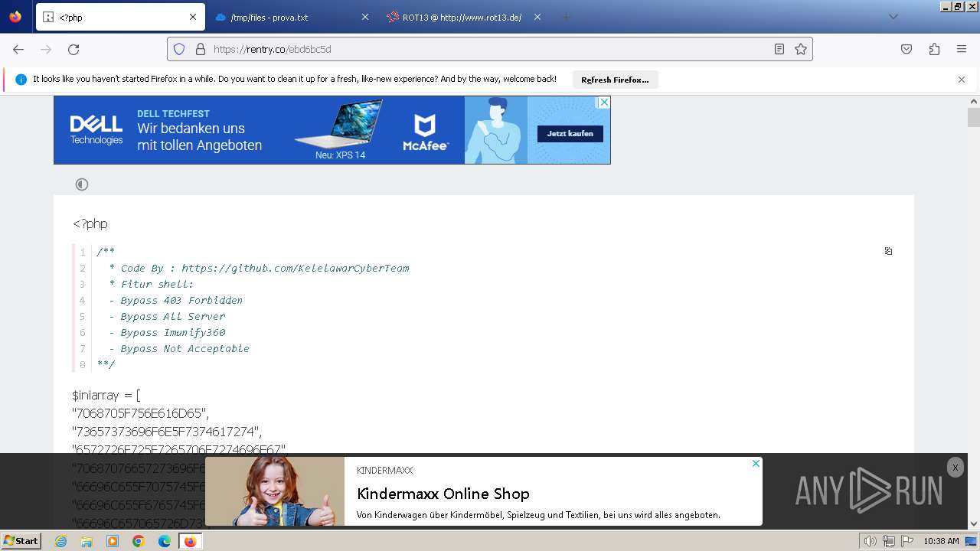Open Kindermaxx Online Shop ad headline
This screenshot has width=980, height=551.
point(443,494)
